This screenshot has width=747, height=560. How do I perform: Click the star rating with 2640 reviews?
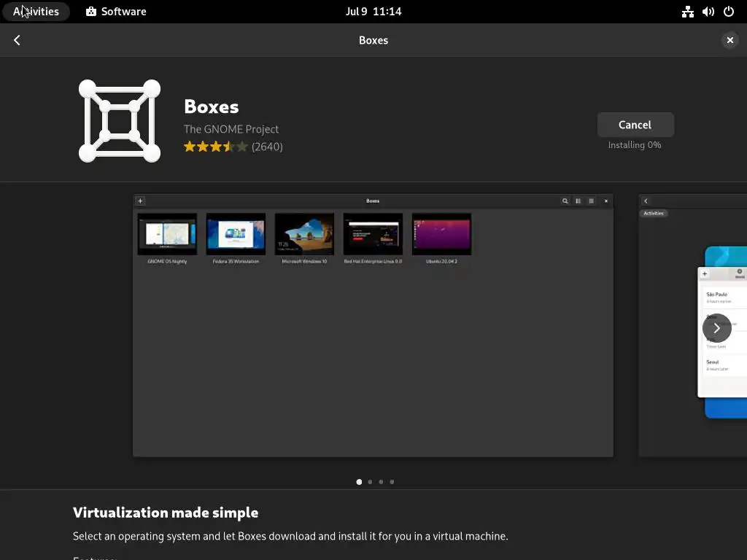coord(233,147)
